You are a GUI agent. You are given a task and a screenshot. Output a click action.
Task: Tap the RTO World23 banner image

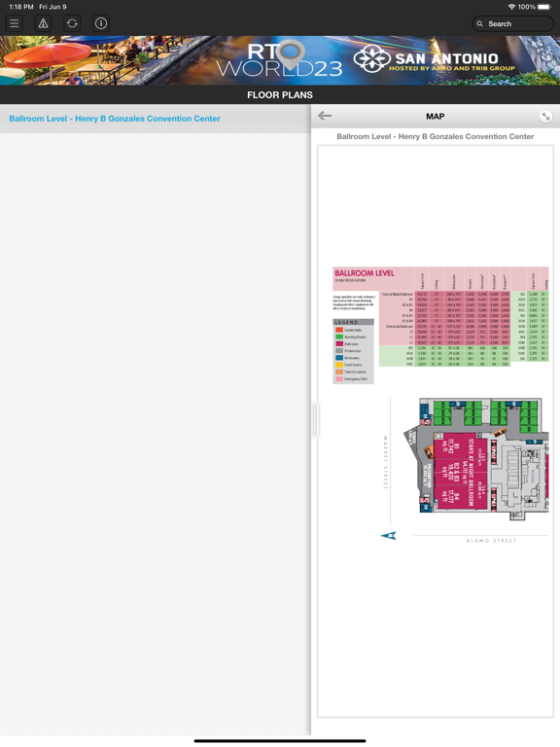tap(280, 60)
